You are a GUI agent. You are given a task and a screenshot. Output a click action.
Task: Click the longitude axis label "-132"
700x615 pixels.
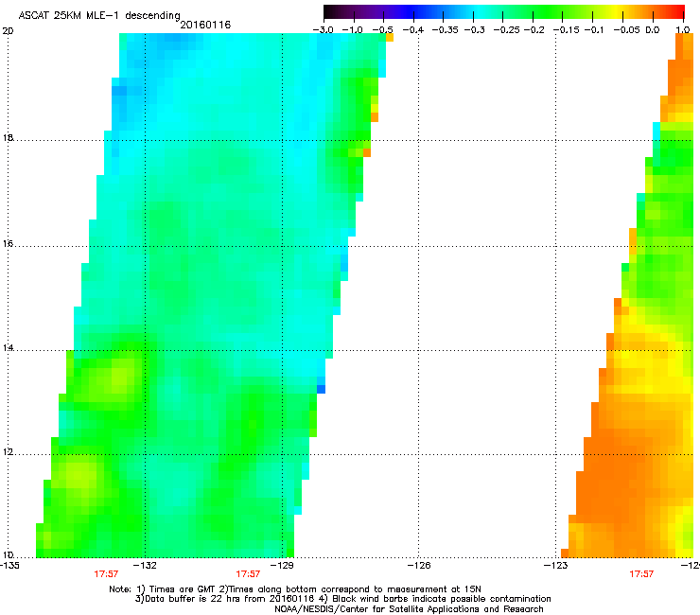coord(145,566)
